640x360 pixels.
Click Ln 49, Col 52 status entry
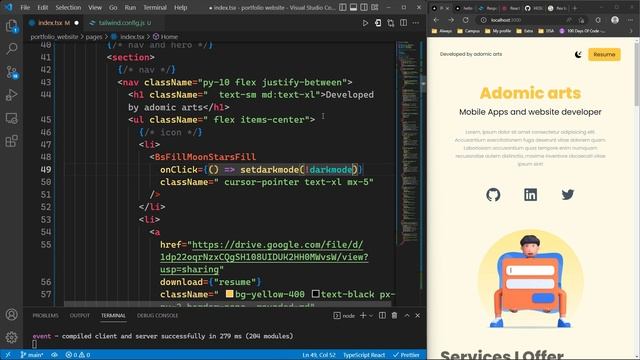tap(318, 355)
